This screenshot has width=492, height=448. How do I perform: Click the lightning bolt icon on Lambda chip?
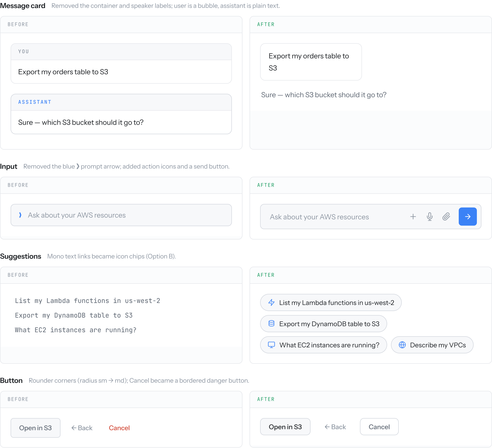[271, 302]
